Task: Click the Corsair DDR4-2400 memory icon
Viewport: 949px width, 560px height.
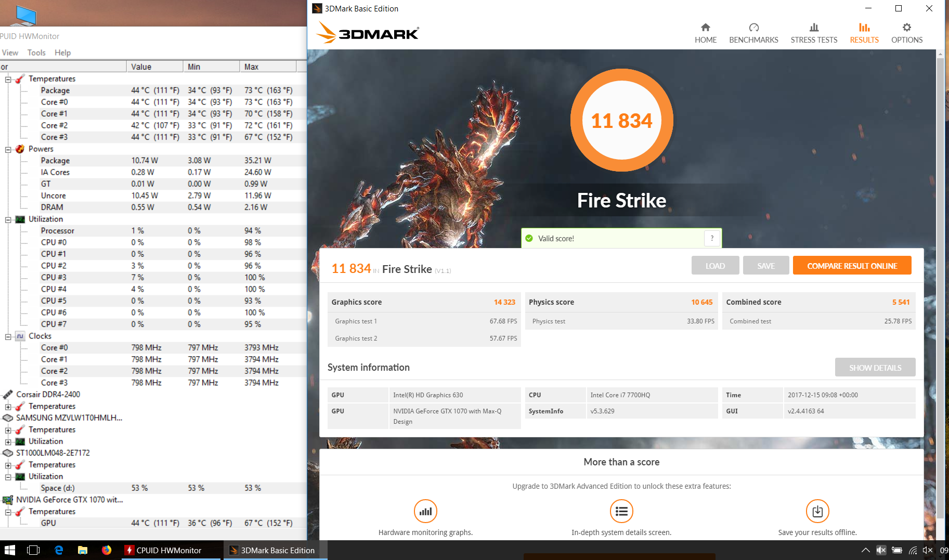Action: [8, 395]
